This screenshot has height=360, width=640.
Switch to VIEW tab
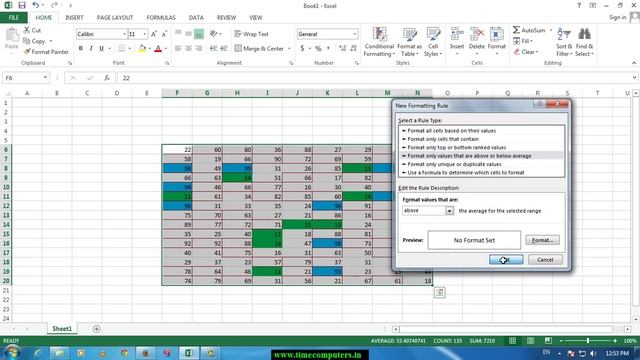click(x=256, y=18)
